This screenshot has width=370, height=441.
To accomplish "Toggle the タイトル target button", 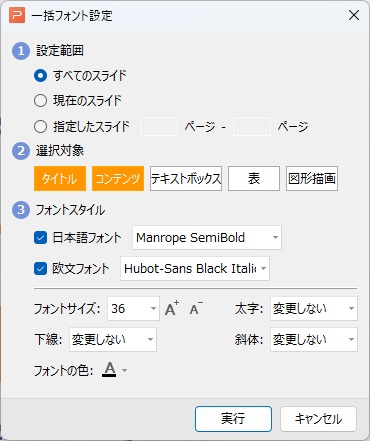I will 60,179.
